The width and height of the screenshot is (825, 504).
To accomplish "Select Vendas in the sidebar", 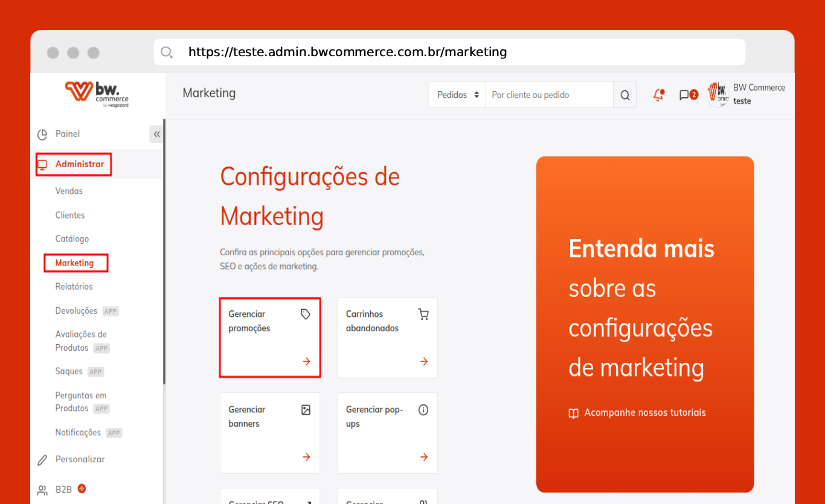I will click(69, 191).
